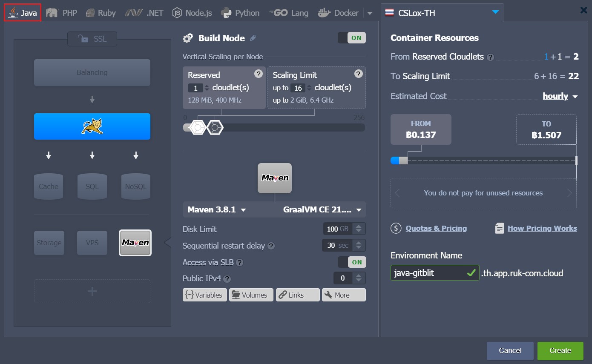
Task: Click the TO price box
Action: pyautogui.click(x=546, y=129)
